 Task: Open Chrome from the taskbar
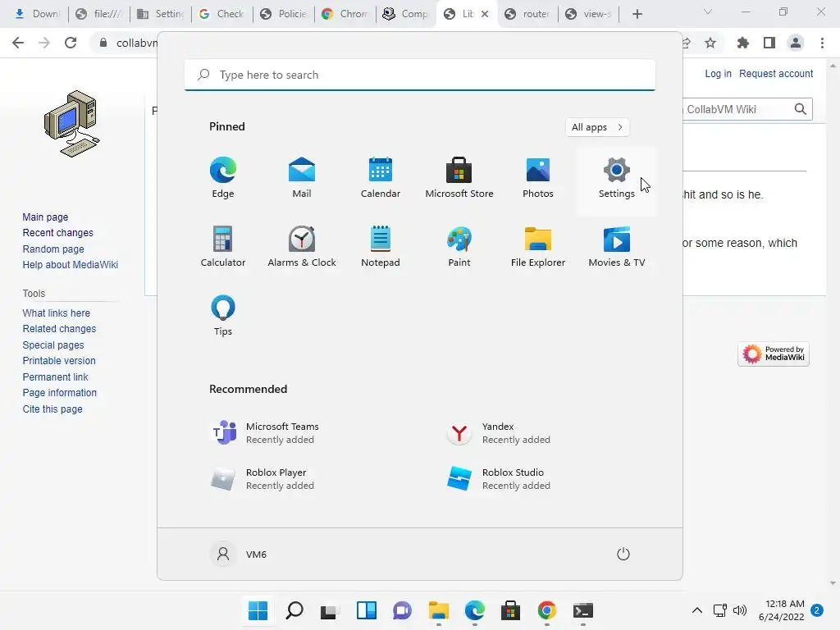point(547,610)
